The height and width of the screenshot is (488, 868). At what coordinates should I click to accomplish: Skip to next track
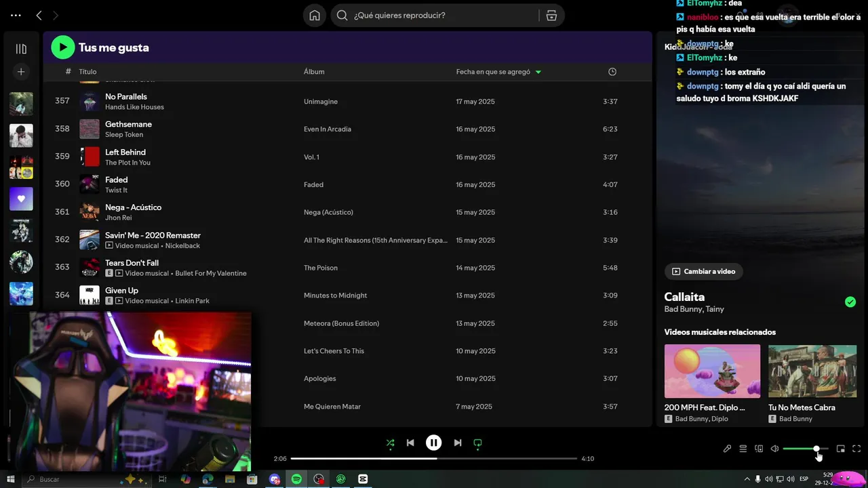pos(458,443)
